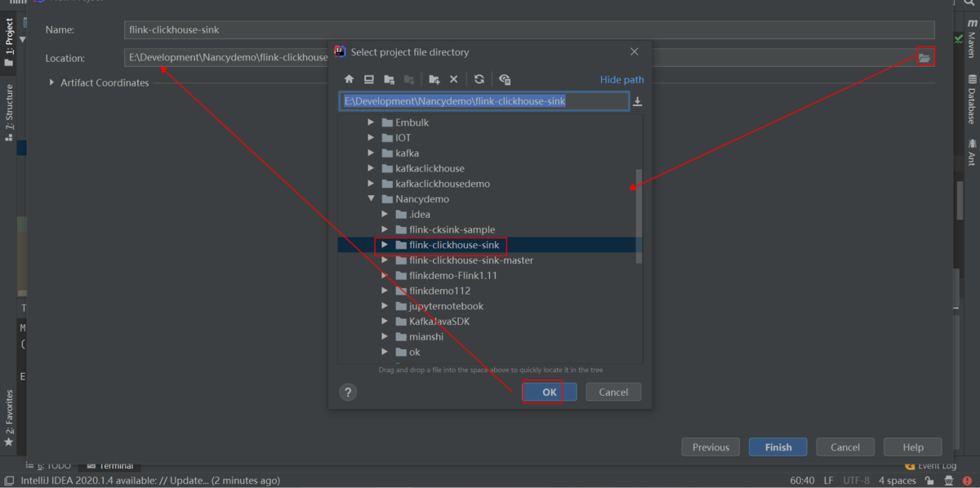This screenshot has height=488, width=980.
Task: Click the wizard Help button
Action: tap(913, 447)
